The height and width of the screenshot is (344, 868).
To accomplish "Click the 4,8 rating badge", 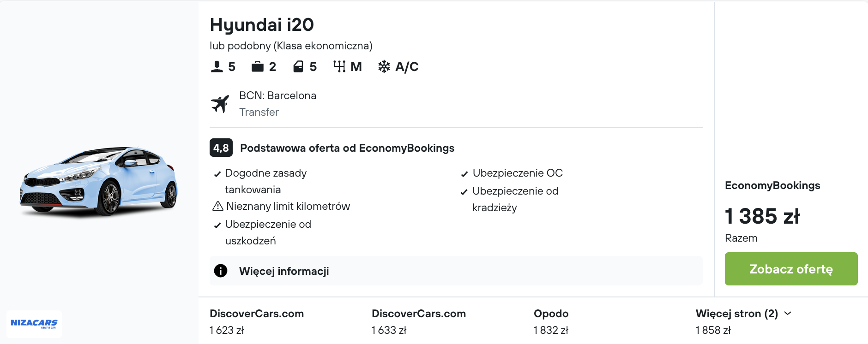I will point(221,148).
